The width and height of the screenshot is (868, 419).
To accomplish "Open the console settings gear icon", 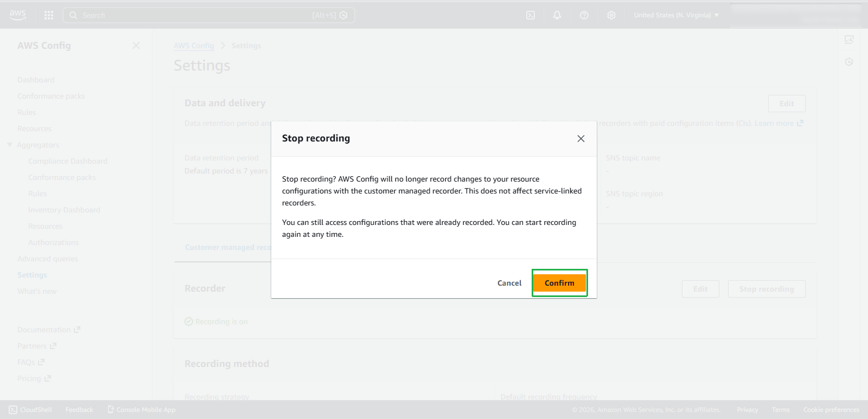I will (611, 15).
